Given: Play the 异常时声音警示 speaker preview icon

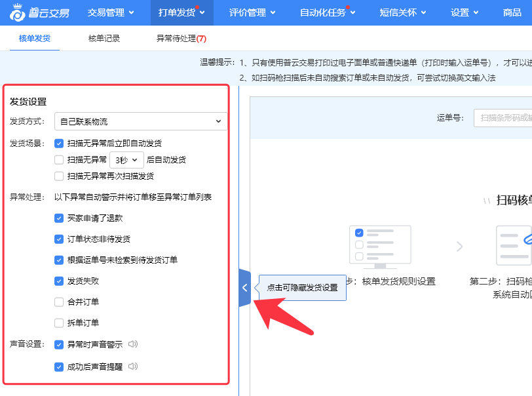Looking at the screenshot, I should [133, 344].
